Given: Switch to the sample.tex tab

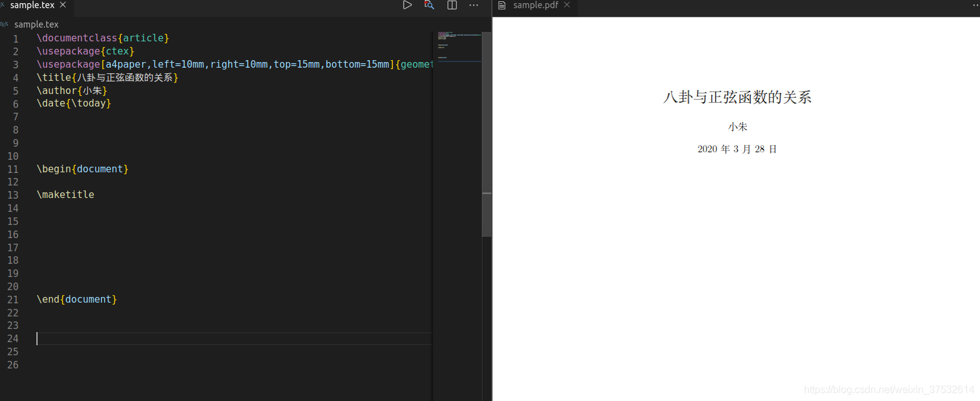Looking at the screenshot, I should pos(32,5).
